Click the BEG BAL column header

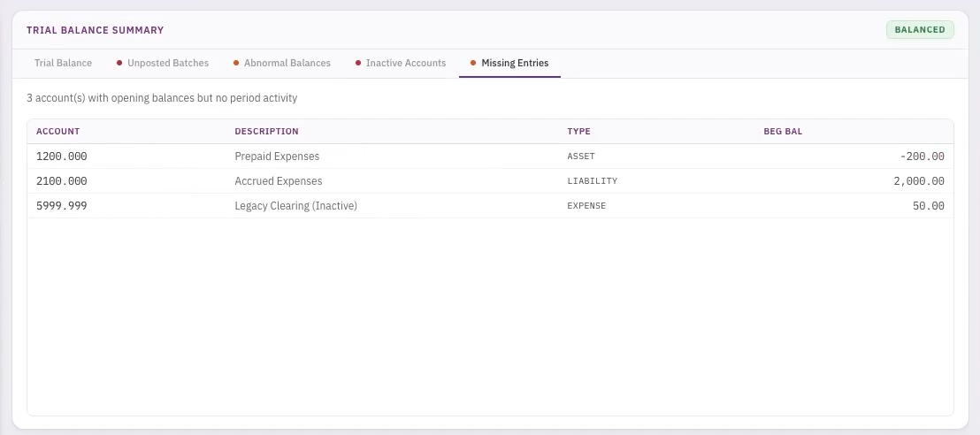[x=783, y=132]
